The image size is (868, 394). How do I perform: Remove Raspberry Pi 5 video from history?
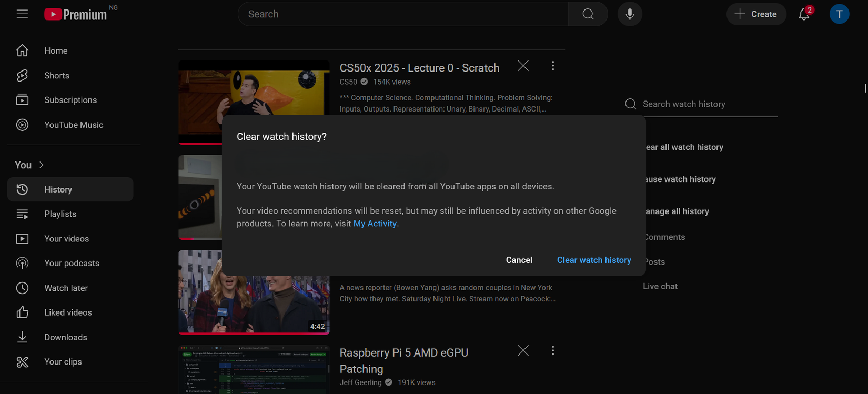pos(523,350)
